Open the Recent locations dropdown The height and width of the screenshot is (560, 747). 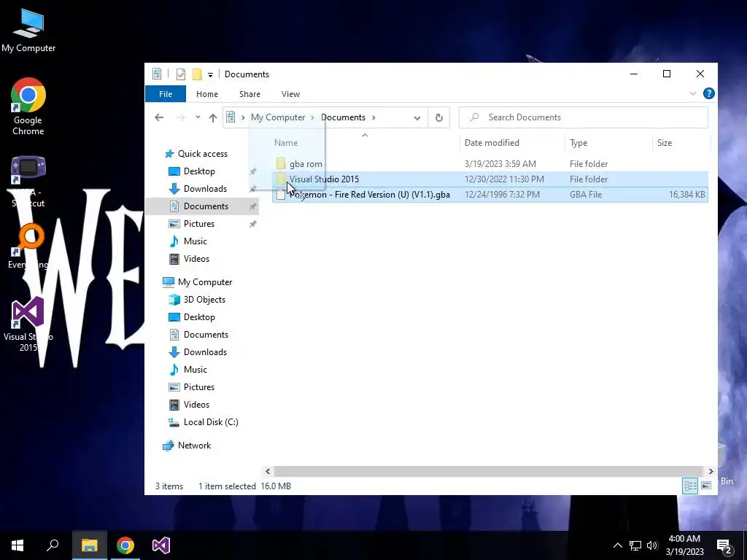click(x=198, y=117)
